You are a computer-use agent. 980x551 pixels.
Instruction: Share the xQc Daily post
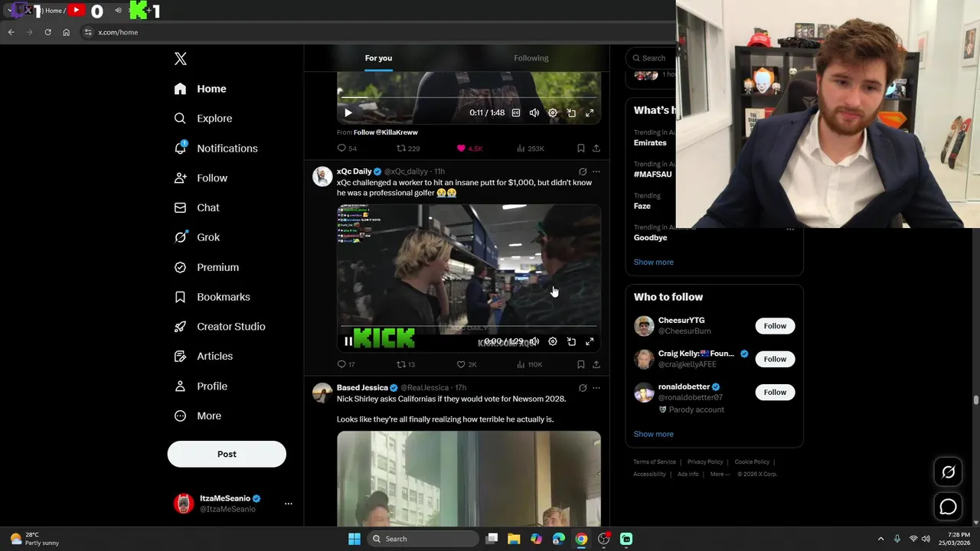596,364
